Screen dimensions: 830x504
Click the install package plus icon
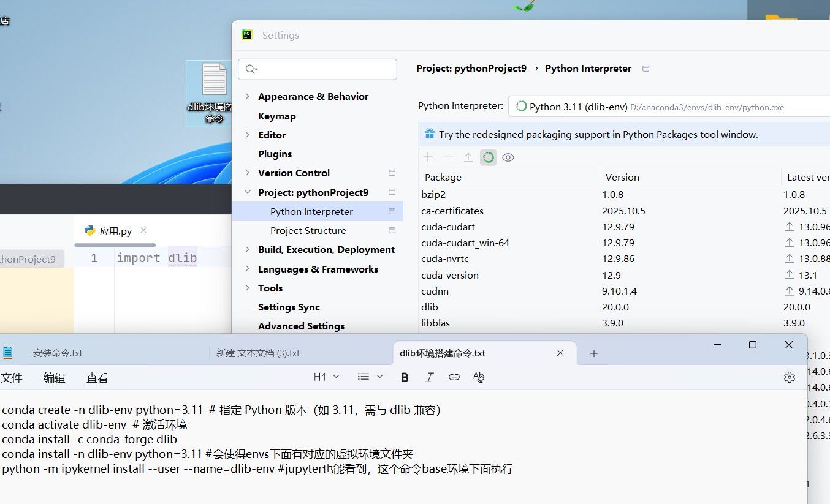coord(428,157)
